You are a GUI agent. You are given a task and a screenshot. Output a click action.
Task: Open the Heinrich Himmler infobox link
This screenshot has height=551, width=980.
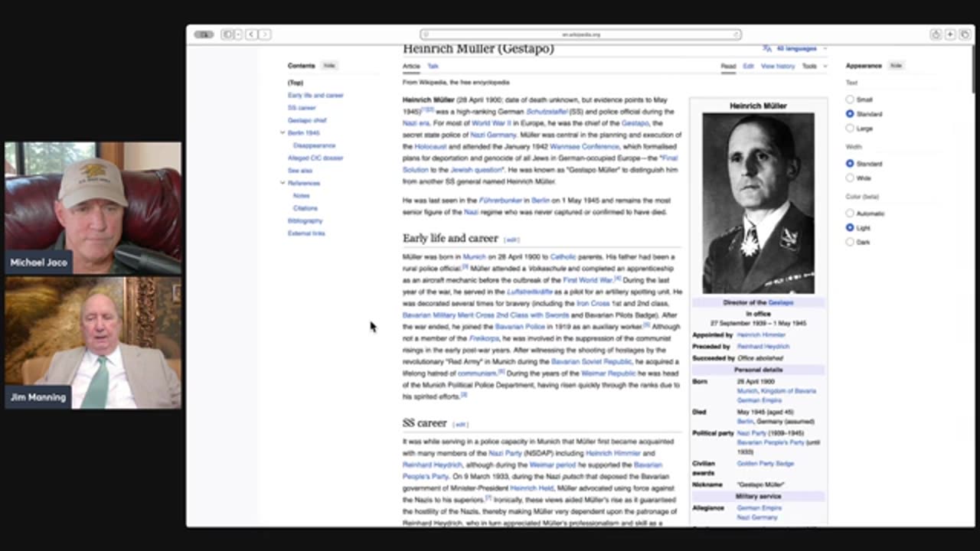(x=762, y=335)
